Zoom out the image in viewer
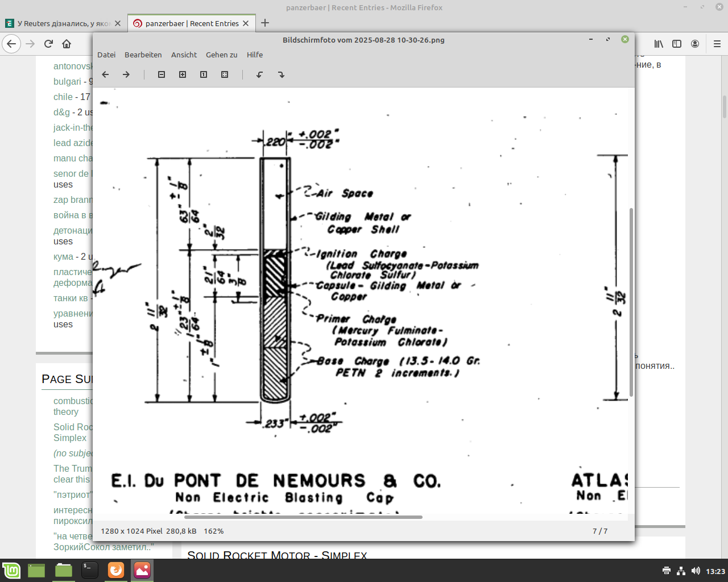This screenshot has width=728, height=582. tap(162, 74)
